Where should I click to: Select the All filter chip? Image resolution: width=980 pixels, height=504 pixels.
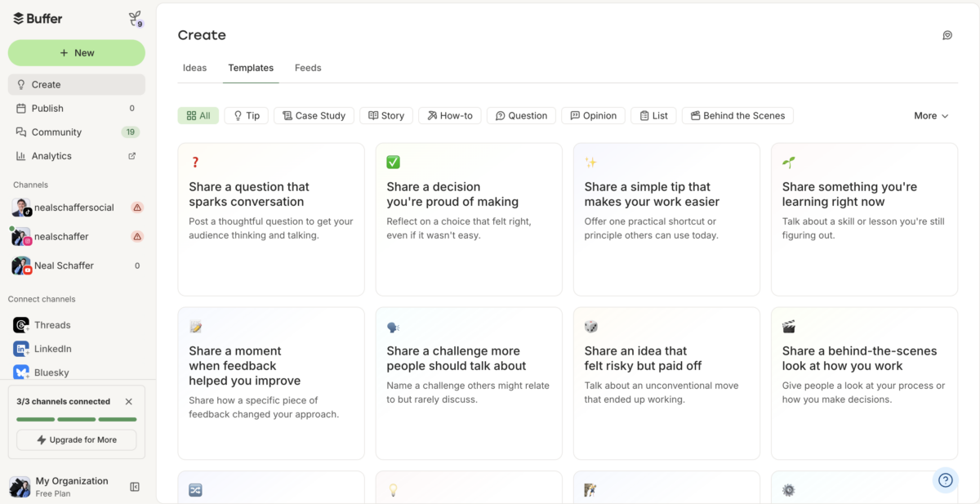click(198, 115)
